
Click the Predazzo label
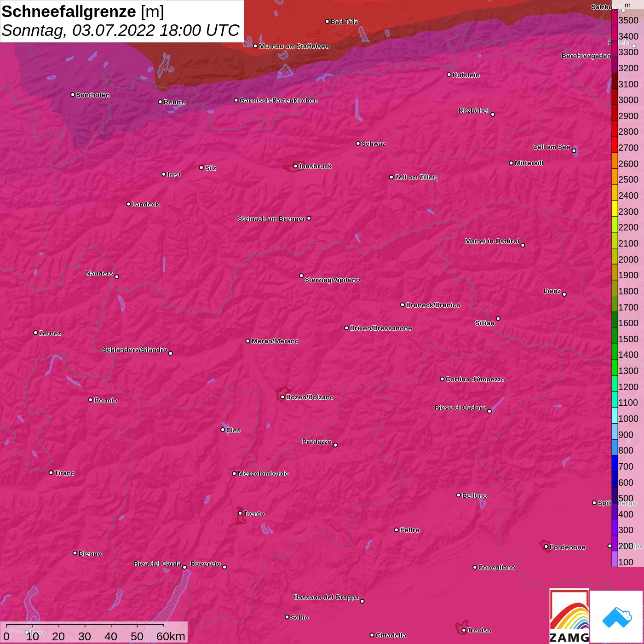[316, 442]
